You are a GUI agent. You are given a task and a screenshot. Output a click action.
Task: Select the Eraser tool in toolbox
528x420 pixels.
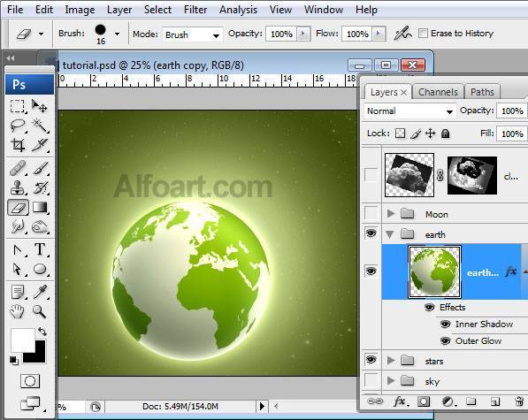[18, 207]
